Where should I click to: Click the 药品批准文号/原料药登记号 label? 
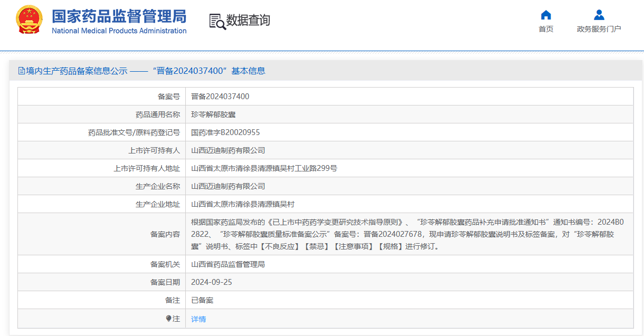[x=134, y=132]
